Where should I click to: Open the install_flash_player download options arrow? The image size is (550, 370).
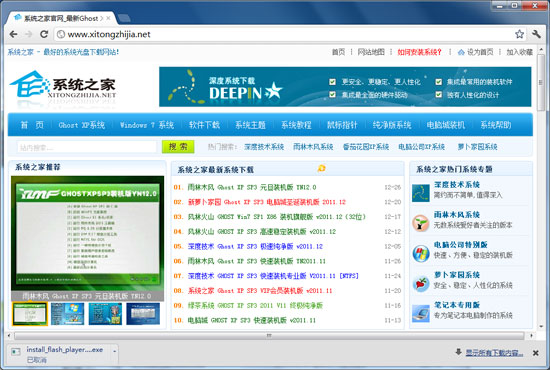tap(114, 351)
